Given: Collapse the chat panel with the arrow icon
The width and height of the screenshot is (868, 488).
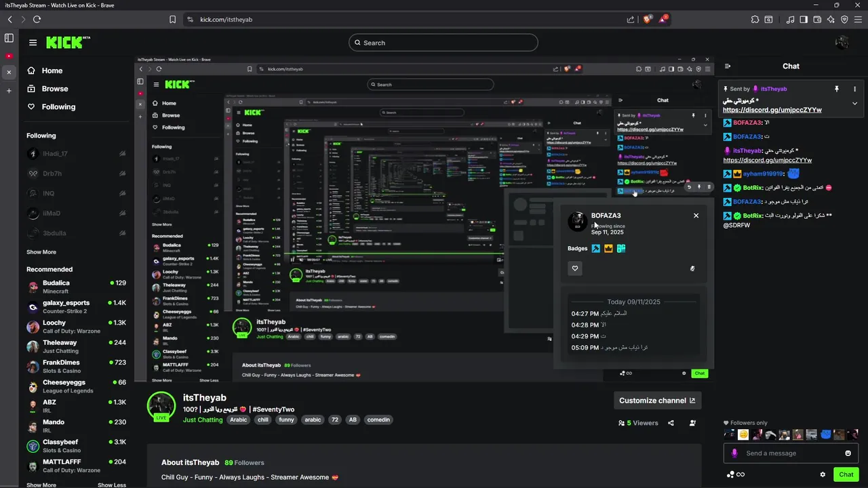Looking at the screenshot, I should pyautogui.click(x=728, y=66).
